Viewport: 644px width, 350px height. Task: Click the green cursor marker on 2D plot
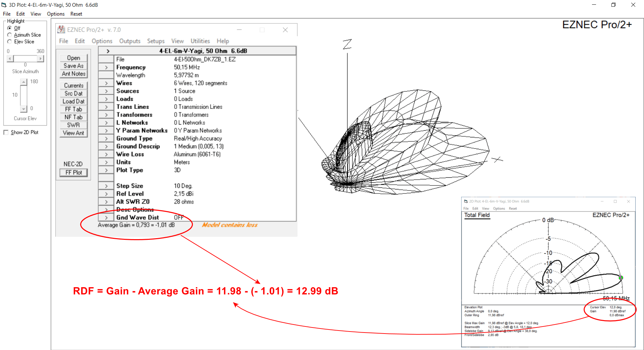pos(621,277)
